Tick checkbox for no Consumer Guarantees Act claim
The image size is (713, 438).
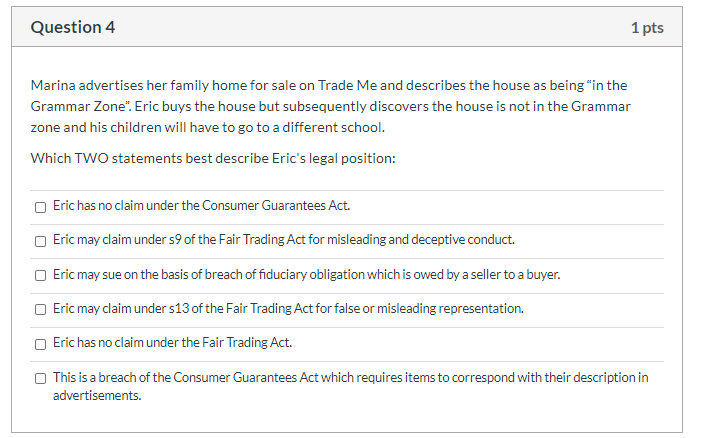pos(40,207)
